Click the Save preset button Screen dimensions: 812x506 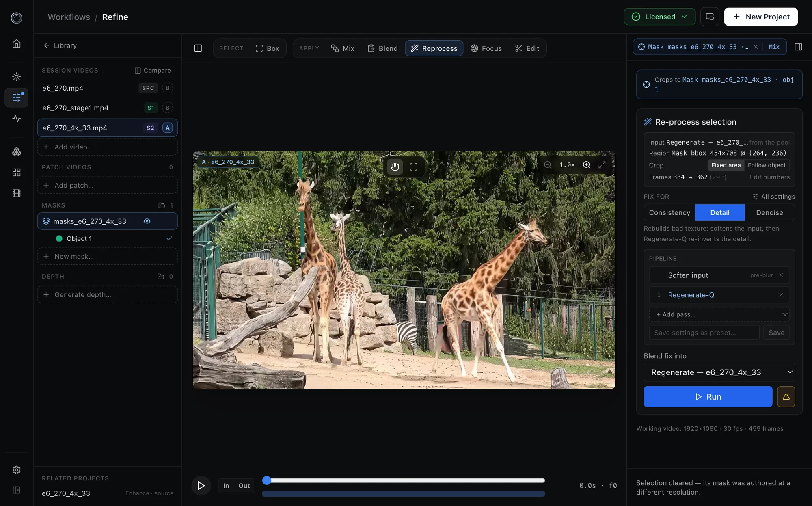(776, 333)
